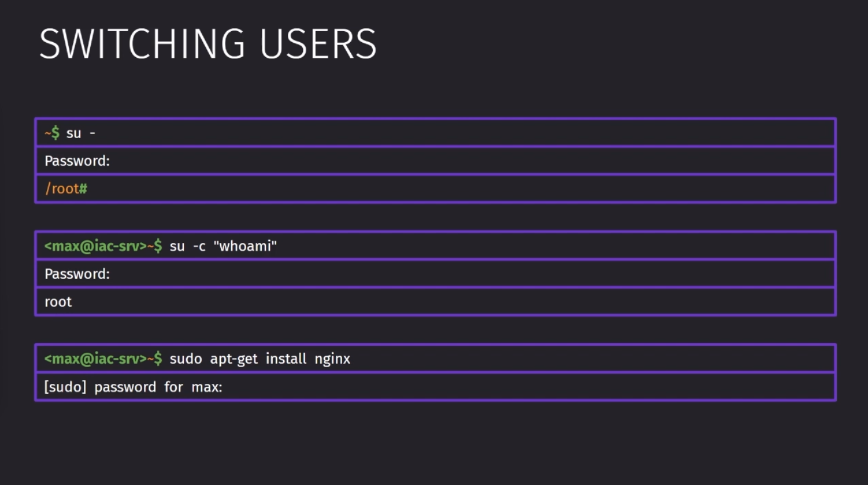This screenshot has height=485, width=868.
Task: Click the sudo apt-get install nginx row
Action: click(x=435, y=358)
